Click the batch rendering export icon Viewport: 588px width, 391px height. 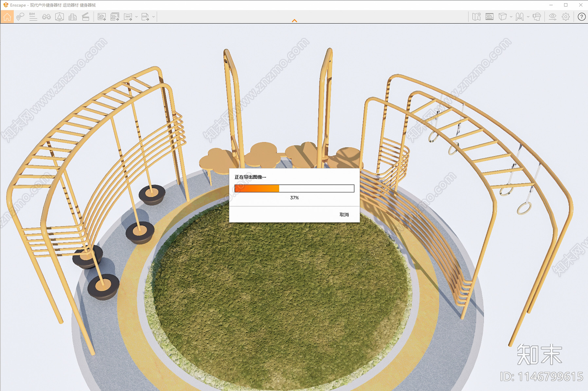pyautogui.click(x=115, y=17)
